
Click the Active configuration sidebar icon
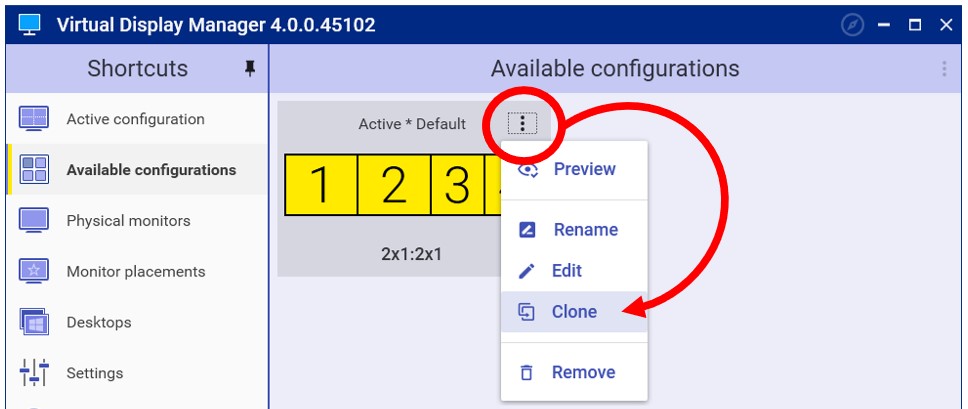pyautogui.click(x=34, y=118)
